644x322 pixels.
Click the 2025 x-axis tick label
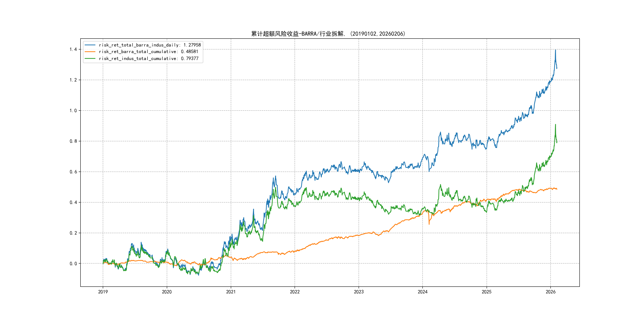[x=487, y=292]
